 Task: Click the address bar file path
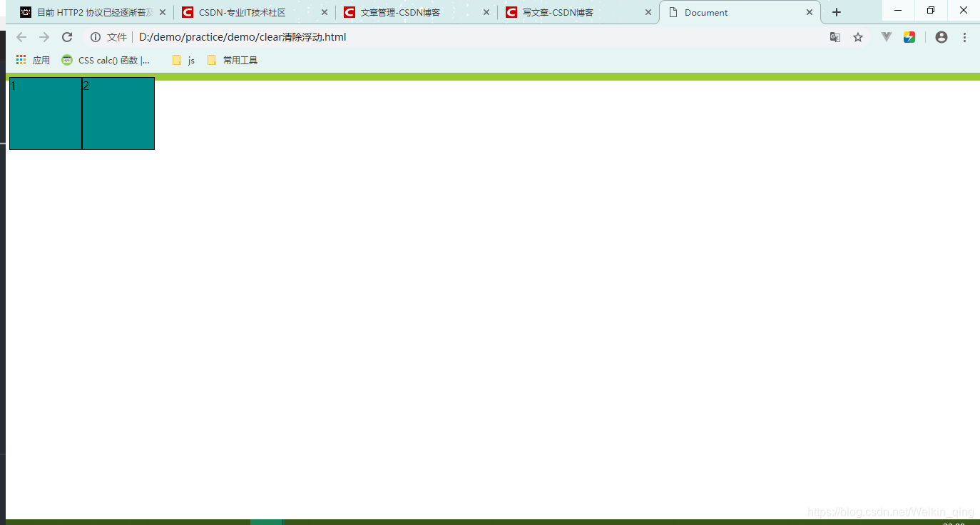243,37
